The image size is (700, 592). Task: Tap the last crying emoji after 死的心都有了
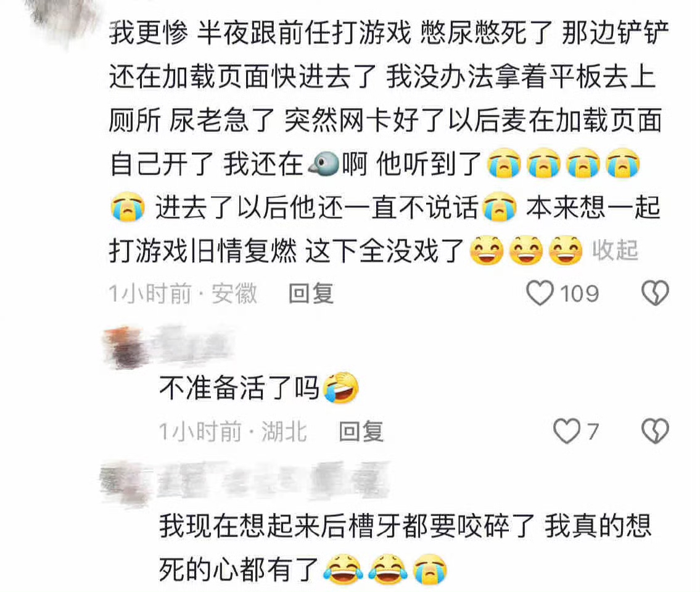pyautogui.click(x=429, y=569)
